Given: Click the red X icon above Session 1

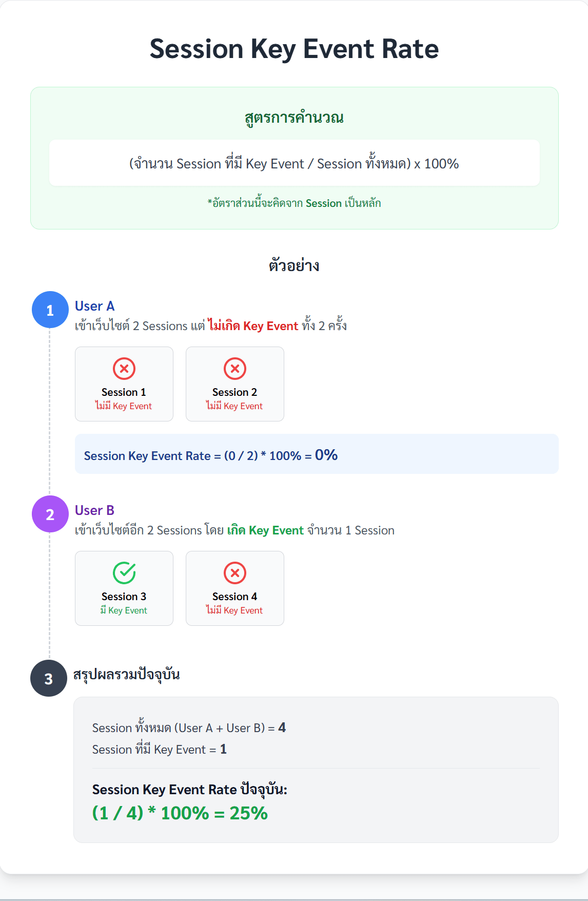Looking at the screenshot, I should (124, 369).
